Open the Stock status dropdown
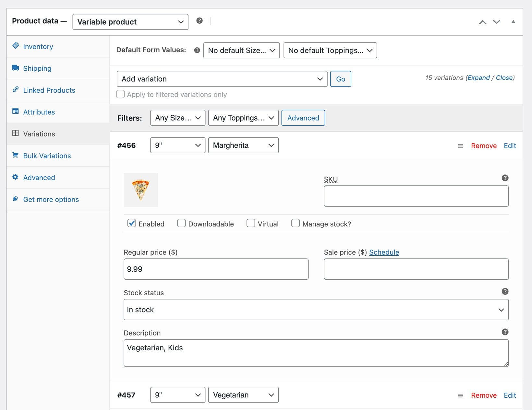Viewport: 532px width, 410px height. [x=316, y=310]
